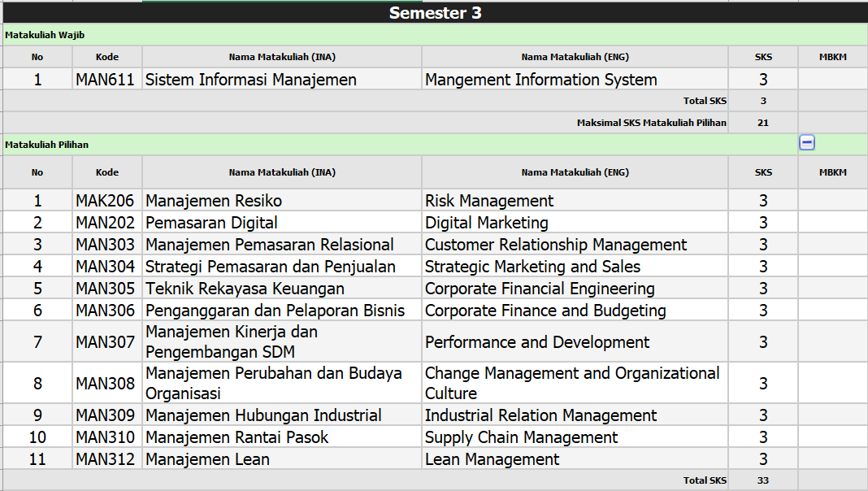Click the Supply Chain Management cell
868x491 pixels.
pyautogui.click(x=521, y=437)
